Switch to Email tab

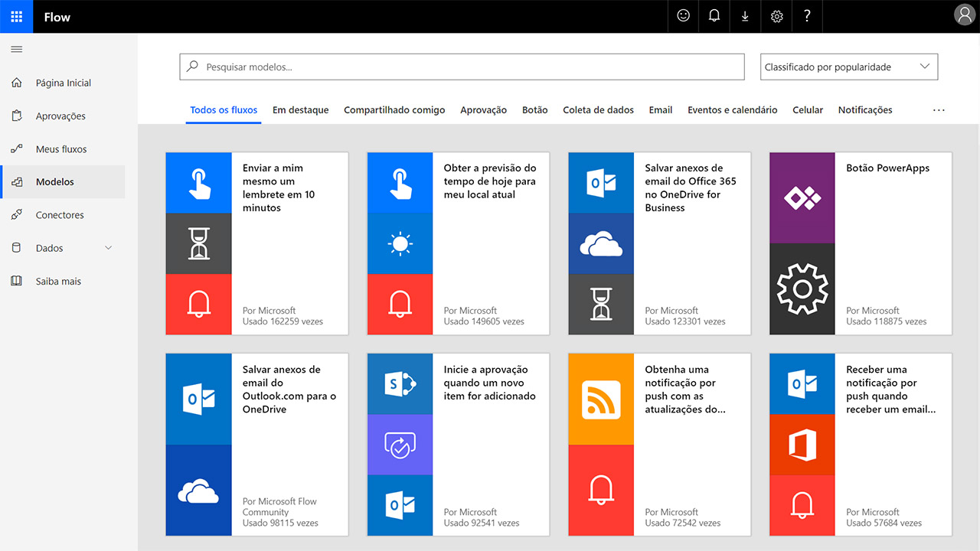tap(661, 110)
